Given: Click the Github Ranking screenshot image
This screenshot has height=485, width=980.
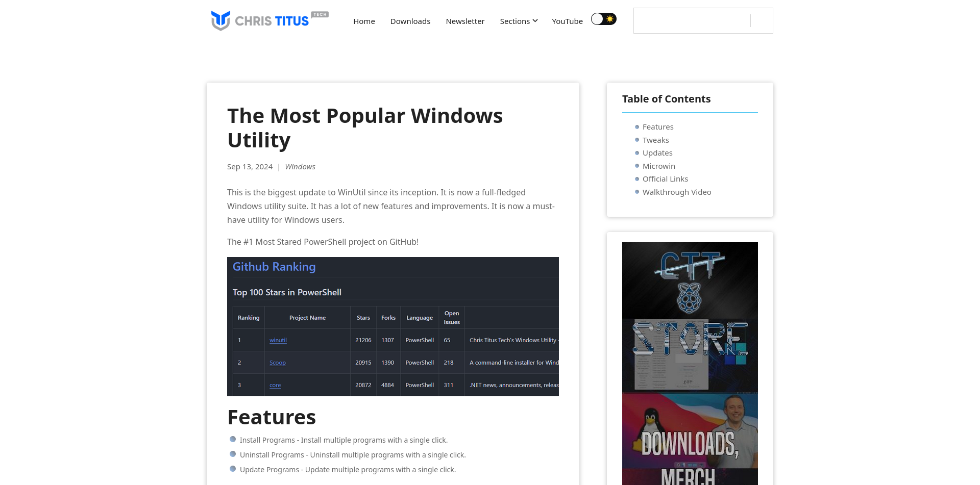Looking at the screenshot, I should (393, 326).
